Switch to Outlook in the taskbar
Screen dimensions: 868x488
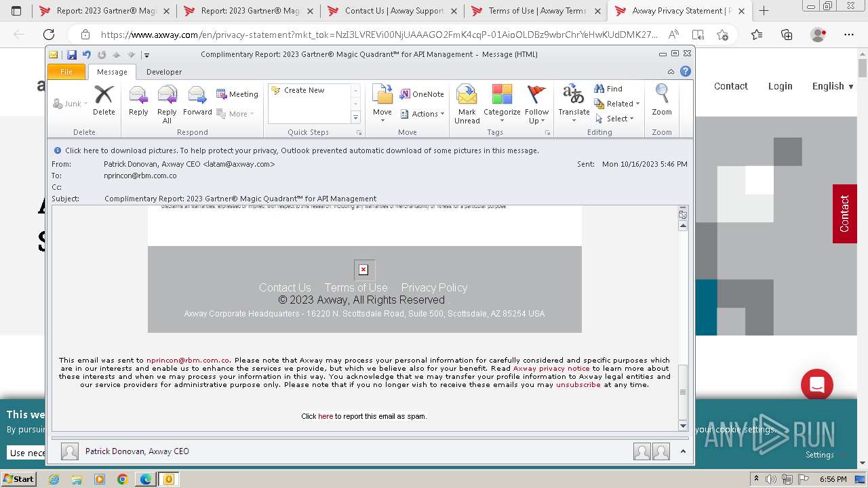pyautogui.click(x=168, y=479)
